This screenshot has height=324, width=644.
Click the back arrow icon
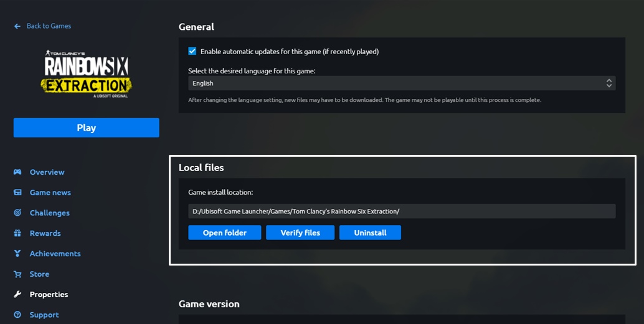[x=17, y=26]
